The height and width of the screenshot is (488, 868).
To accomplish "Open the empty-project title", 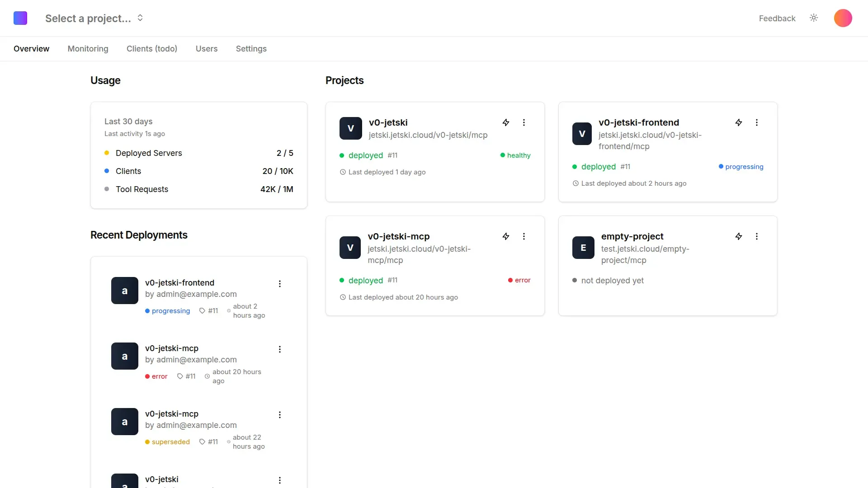I will (x=632, y=236).
